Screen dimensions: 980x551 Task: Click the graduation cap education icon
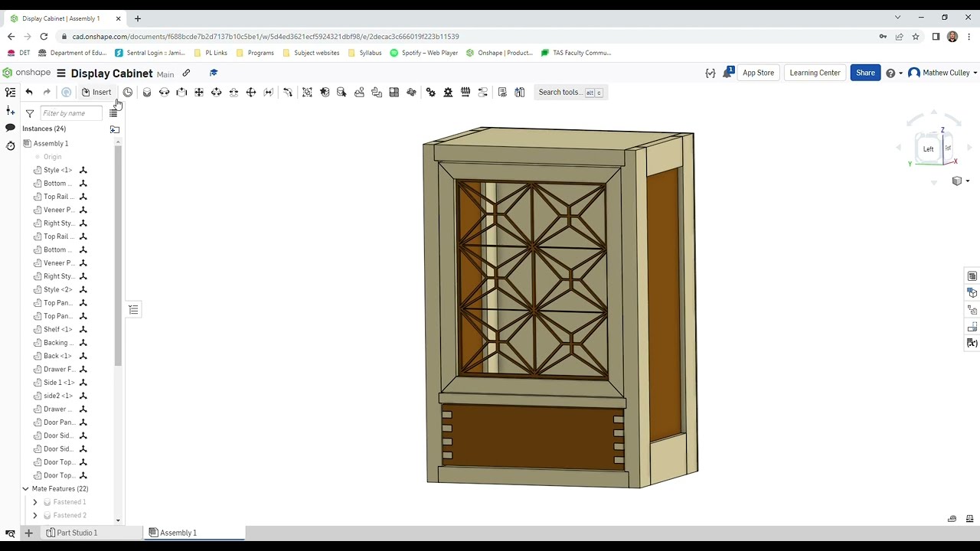point(214,73)
